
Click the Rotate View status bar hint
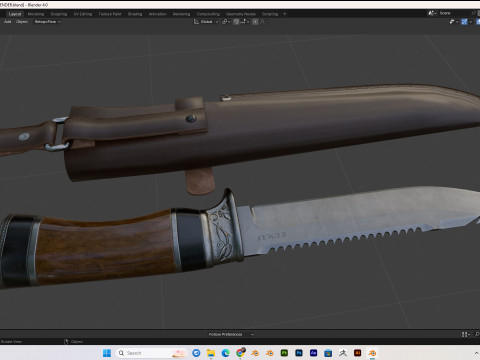coord(11,342)
